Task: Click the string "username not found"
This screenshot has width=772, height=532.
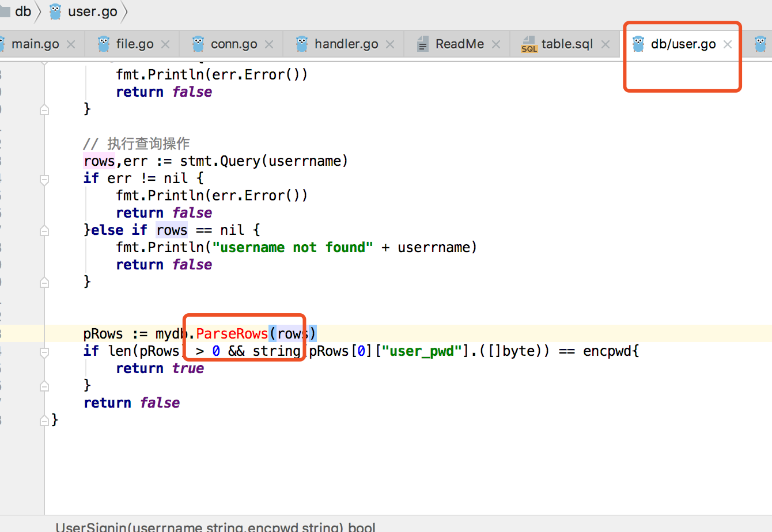Action: point(293,247)
